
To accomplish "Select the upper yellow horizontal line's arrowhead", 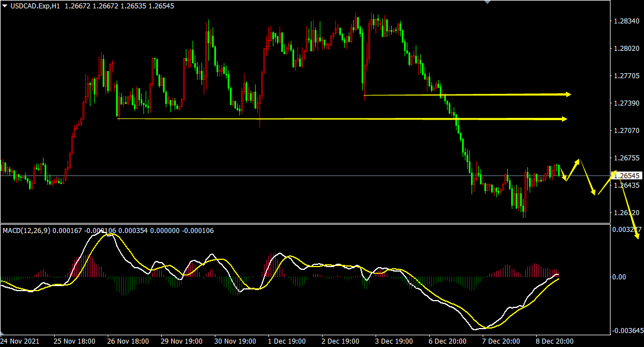I will 568,94.
